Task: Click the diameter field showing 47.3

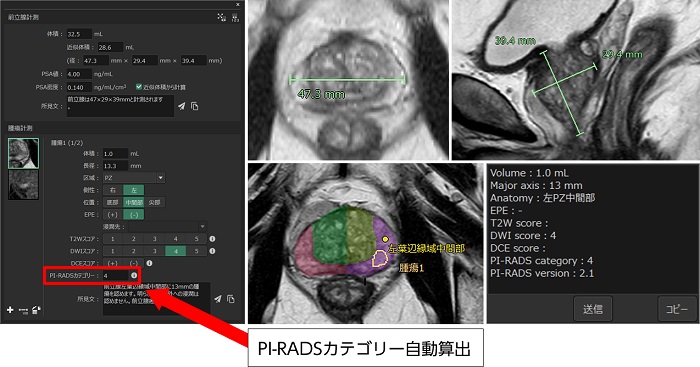Action: [96, 60]
